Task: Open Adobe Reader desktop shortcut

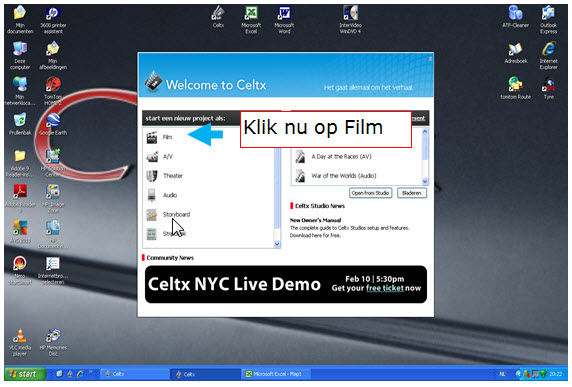Action: coord(20,199)
